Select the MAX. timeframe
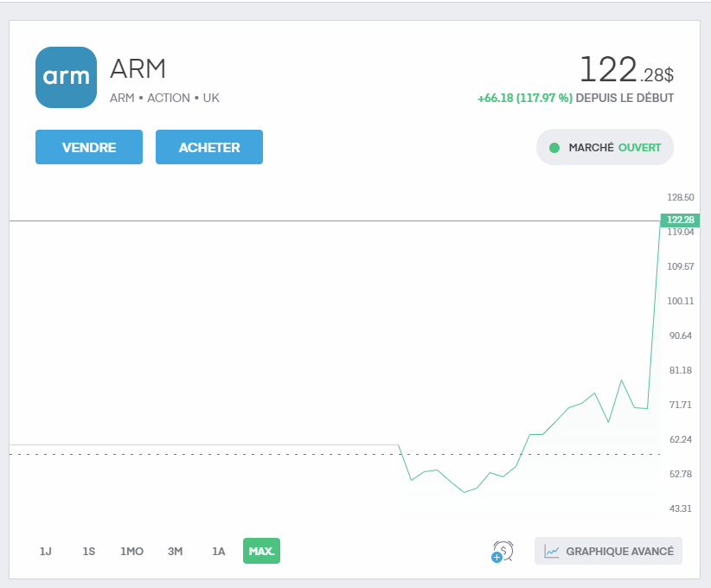The height and width of the screenshot is (588, 711). point(260,551)
